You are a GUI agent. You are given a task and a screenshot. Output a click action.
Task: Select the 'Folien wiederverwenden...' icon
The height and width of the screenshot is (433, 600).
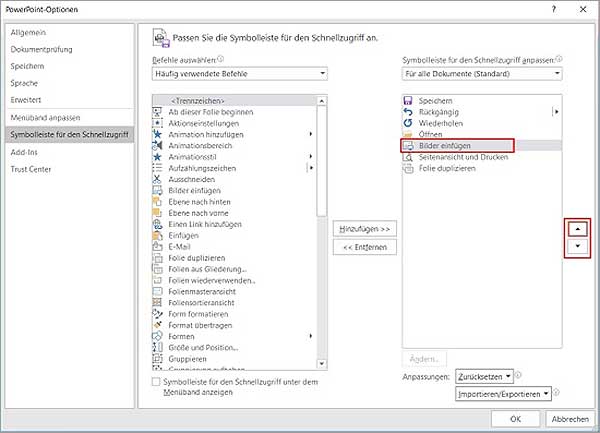157,280
